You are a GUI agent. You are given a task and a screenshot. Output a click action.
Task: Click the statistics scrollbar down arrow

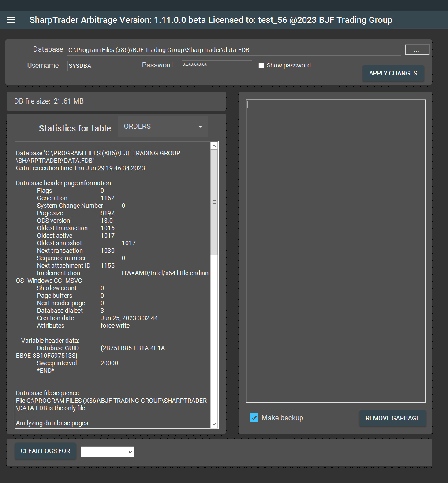(x=214, y=424)
